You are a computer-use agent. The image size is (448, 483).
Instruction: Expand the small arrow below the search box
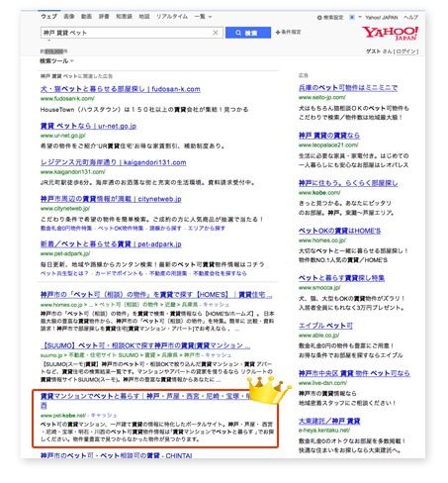click(x=49, y=41)
